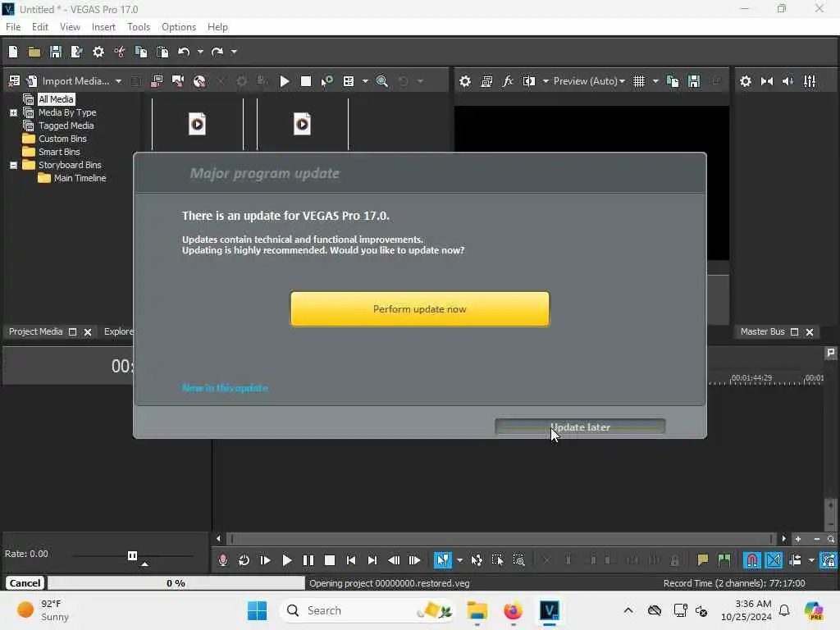This screenshot has width=840, height=630.
Task: Open Video Preview properties gear icon
Action: [x=465, y=81]
